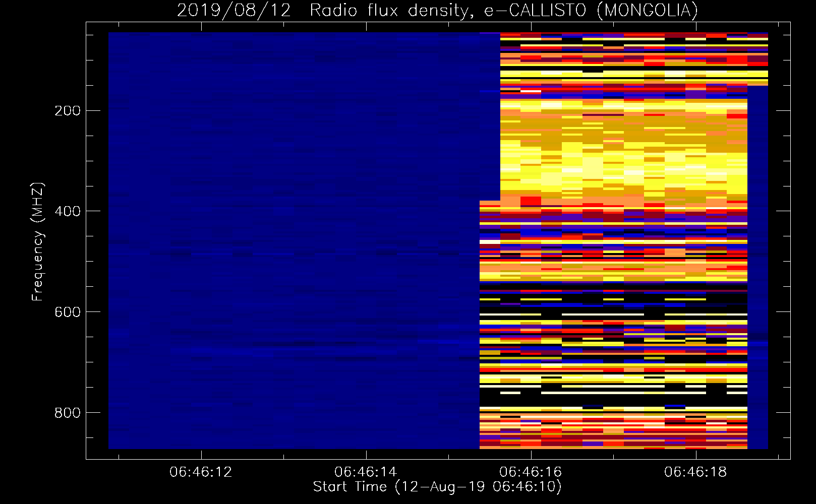Click the '06:46:14' time tick label
The height and width of the screenshot is (504, 816).
click(366, 472)
